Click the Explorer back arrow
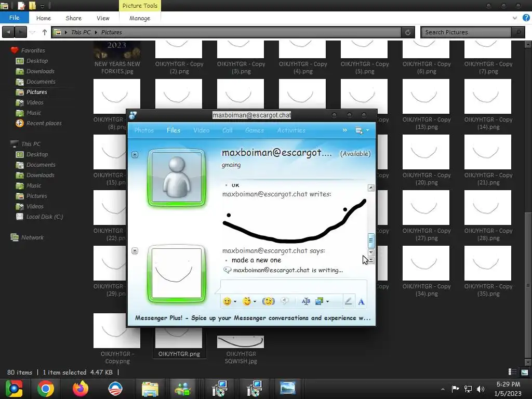Viewport: 532px width, 399px height. tap(8, 32)
